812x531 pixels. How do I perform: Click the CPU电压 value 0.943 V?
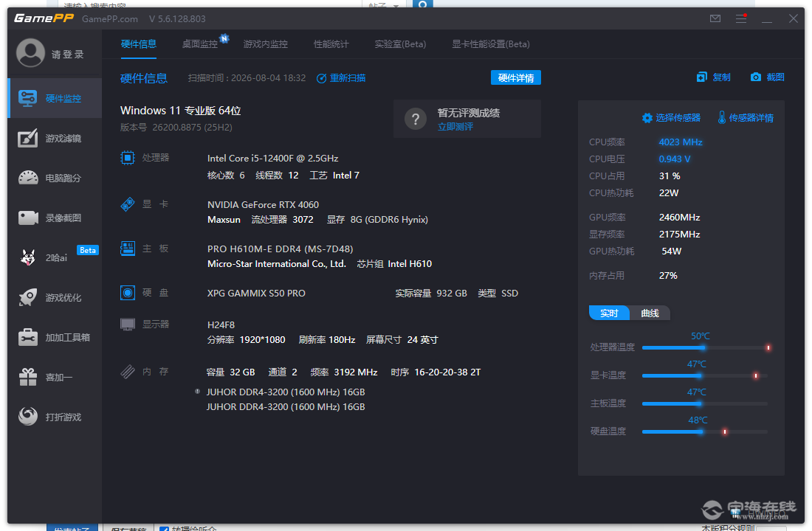674,159
